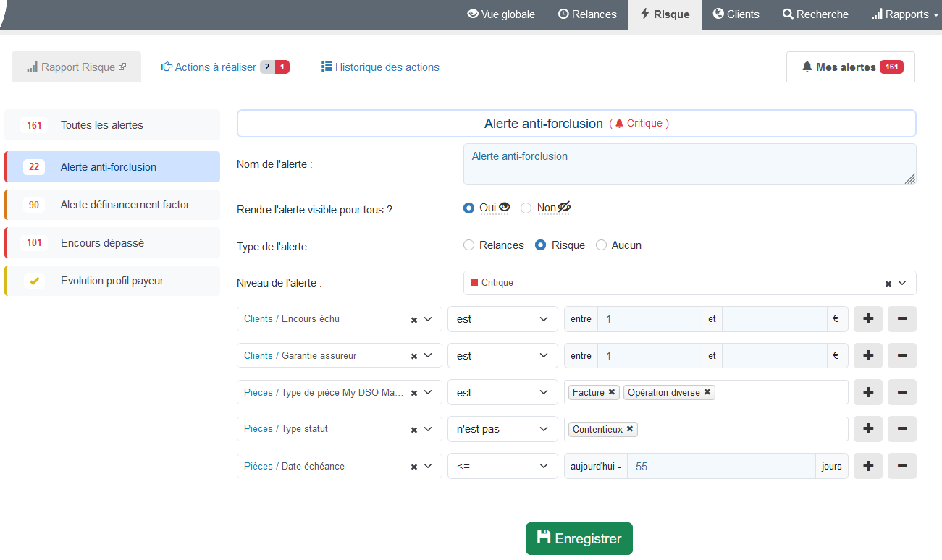This screenshot has width=942, height=560.
Task: Open Historique des actions tab
Action: pyautogui.click(x=380, y=67)
